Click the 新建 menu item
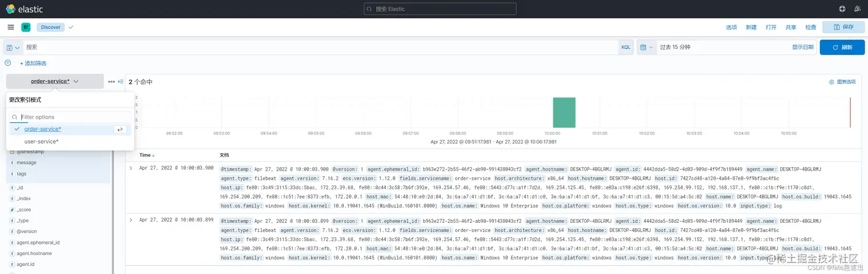This screenshot has width=868, height=274. [x=751, y=28]
